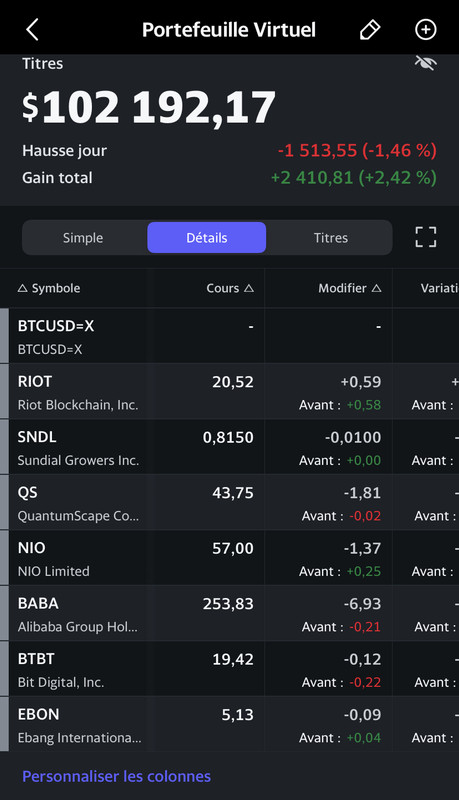Go back using the back arrow
459x800 pixels.
coord(32,30)
